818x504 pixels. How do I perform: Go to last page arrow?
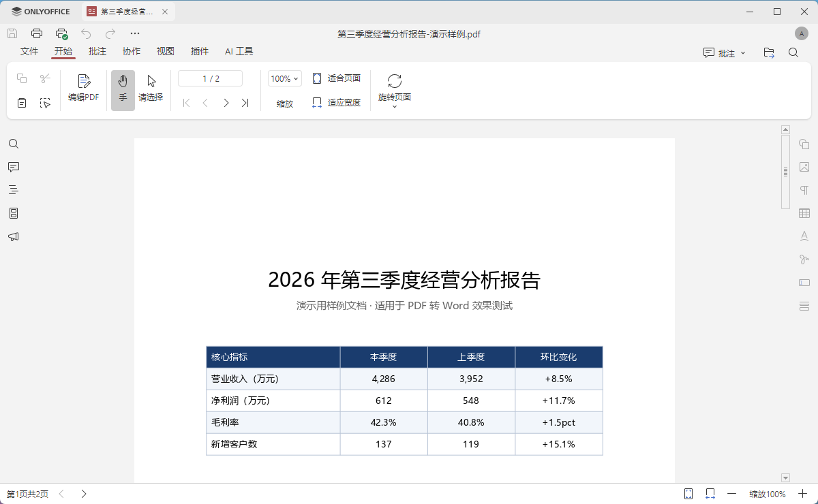[245, 103]
